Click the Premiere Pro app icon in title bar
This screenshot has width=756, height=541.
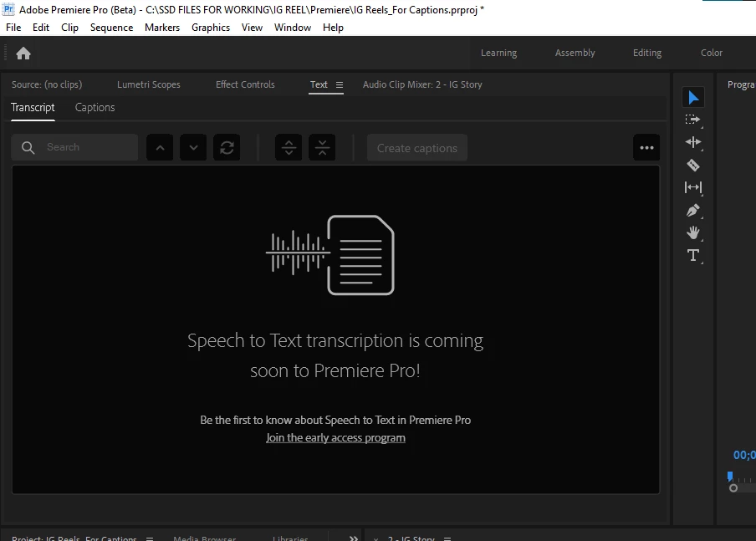tap(8, 9)
